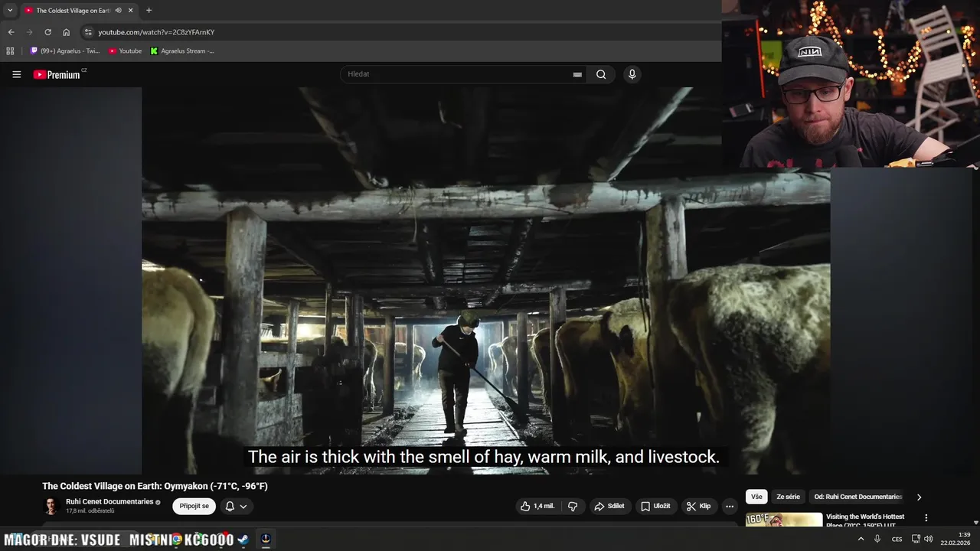This screenshot has width=980, height=551.
Task: Click the taskbar microphone tray icon
Action: 877,539
